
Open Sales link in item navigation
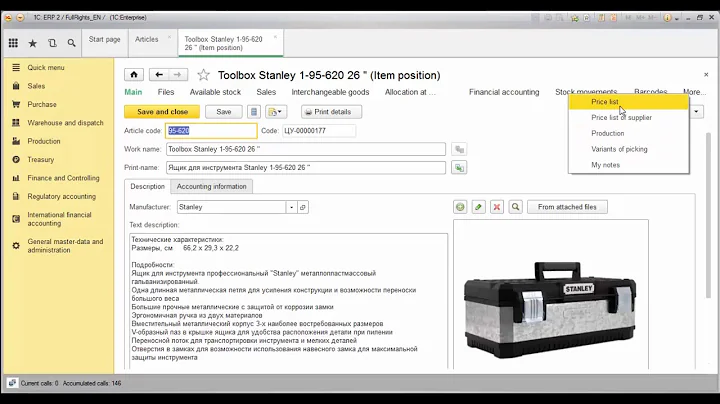(x=266, y=92)
